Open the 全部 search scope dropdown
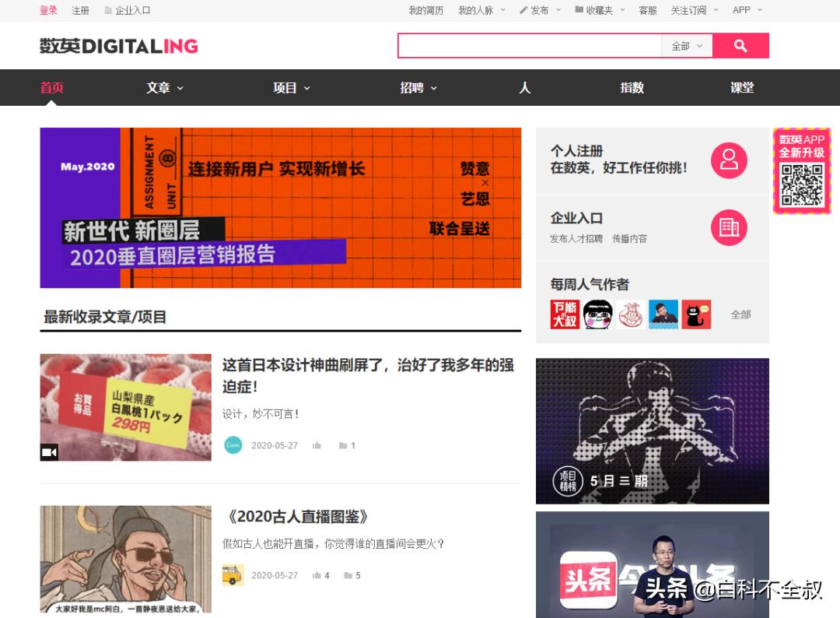Viewport: 840px width, 618px height. tap(687, 45)
